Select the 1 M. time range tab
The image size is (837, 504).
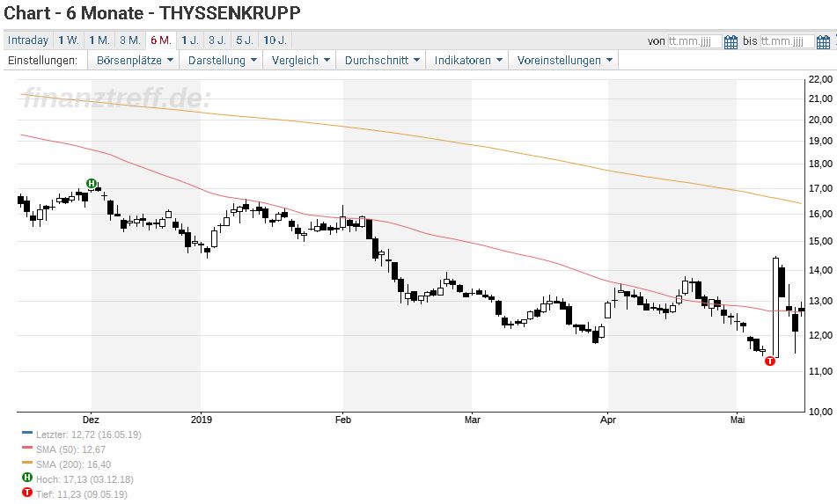99,40
